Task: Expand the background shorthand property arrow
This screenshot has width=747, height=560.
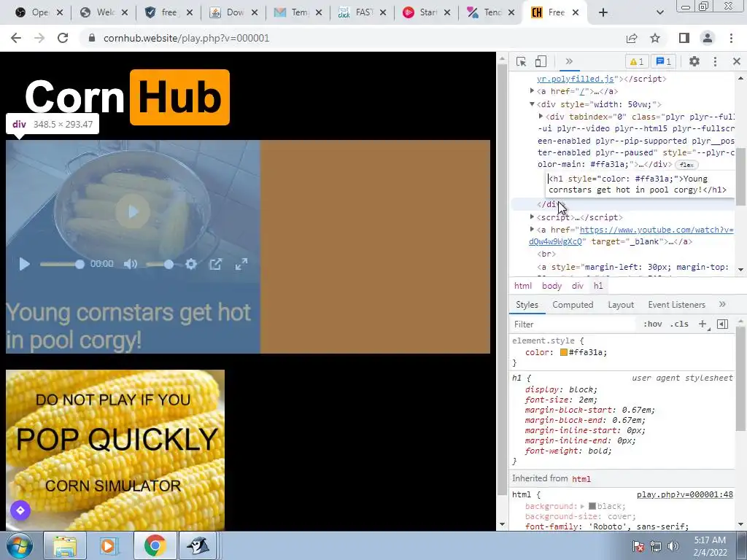Action: 582,506
